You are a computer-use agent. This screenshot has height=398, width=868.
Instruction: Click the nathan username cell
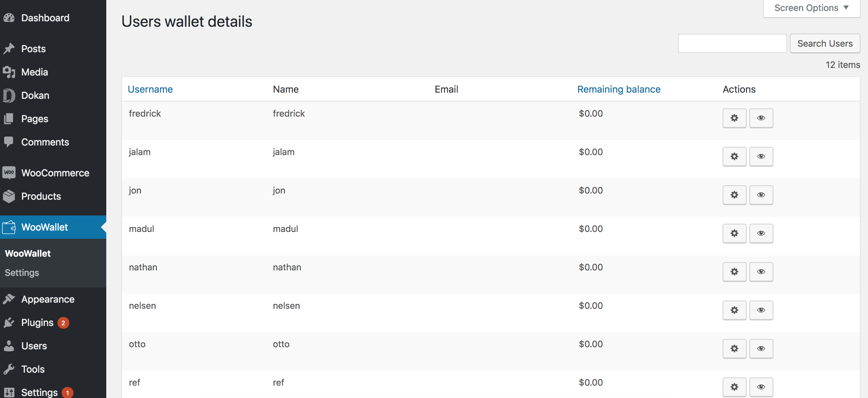143,267
